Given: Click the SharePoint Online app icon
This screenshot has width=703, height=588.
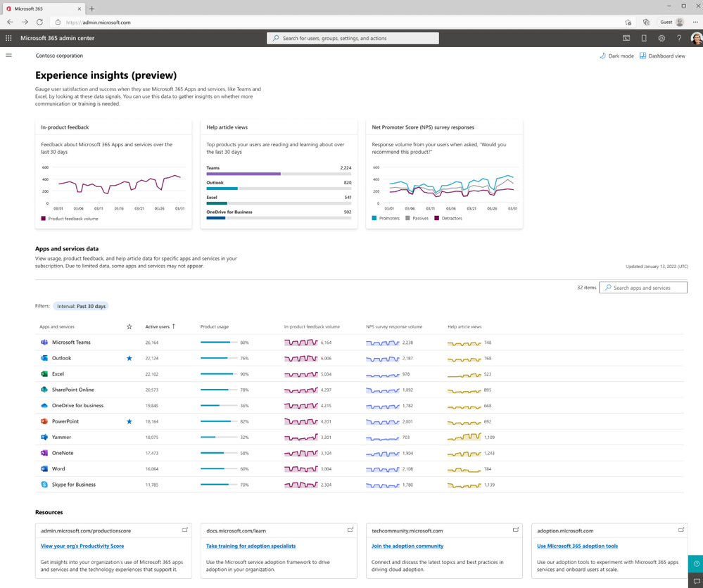Looking at the screenshot, I should tap(44, 390).
